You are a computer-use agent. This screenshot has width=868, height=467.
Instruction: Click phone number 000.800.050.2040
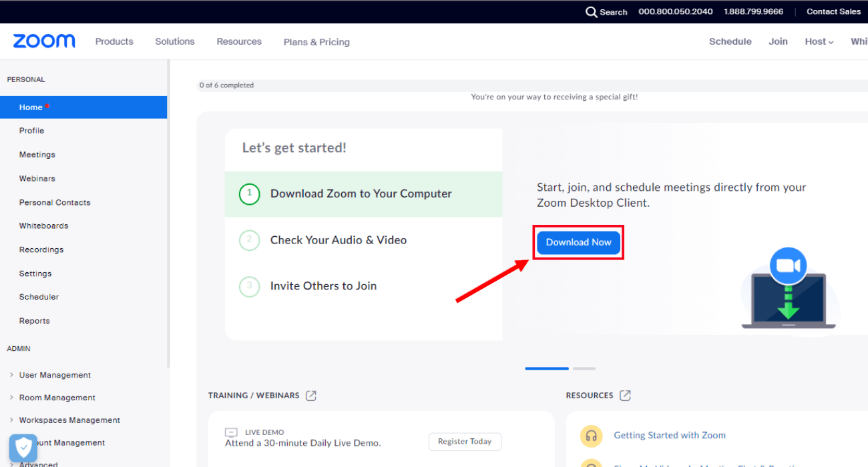pos(676,12)
